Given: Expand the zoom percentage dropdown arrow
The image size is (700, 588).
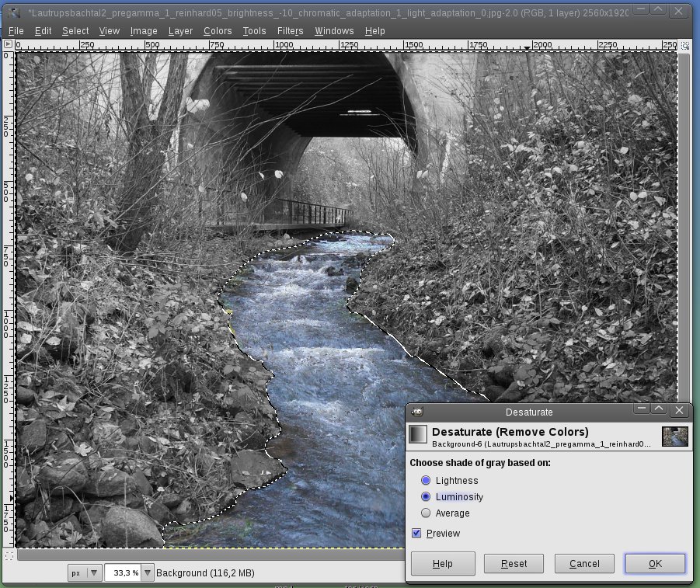Looking at the screenshot, I should pyautogui.click(x=148, y=573).
